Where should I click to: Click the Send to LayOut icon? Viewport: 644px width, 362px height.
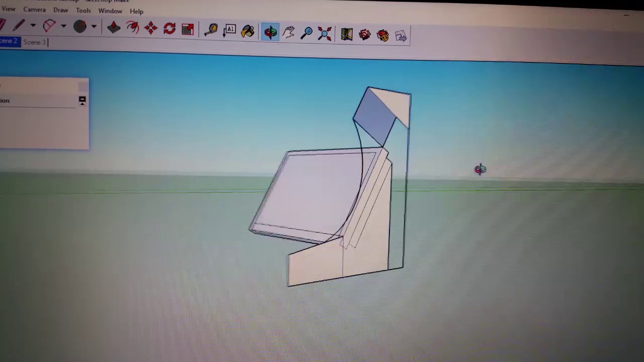[401, 36]
